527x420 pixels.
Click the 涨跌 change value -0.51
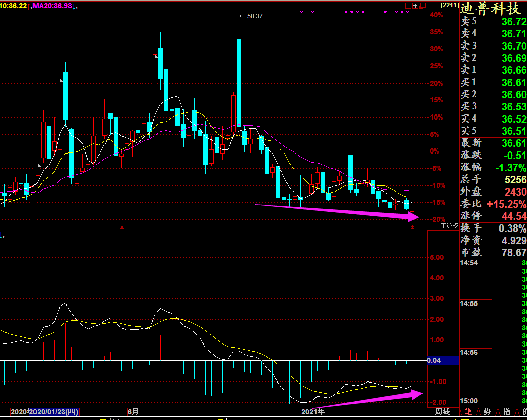point(515,156)
